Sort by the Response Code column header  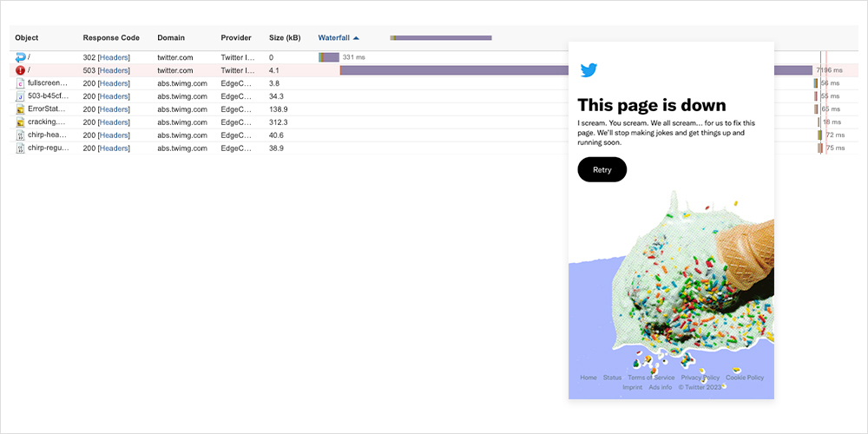(111, 38)
